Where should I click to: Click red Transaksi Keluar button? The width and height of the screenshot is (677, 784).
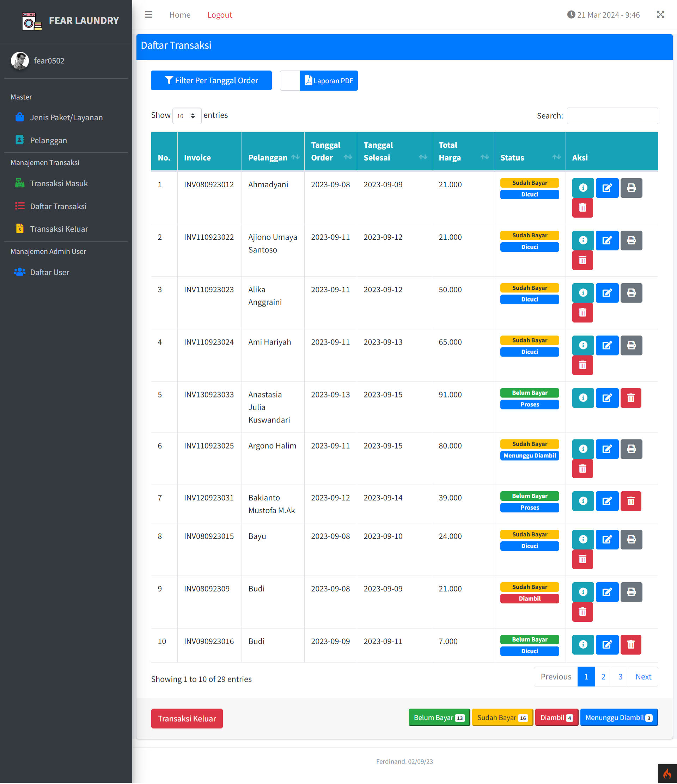187,718
